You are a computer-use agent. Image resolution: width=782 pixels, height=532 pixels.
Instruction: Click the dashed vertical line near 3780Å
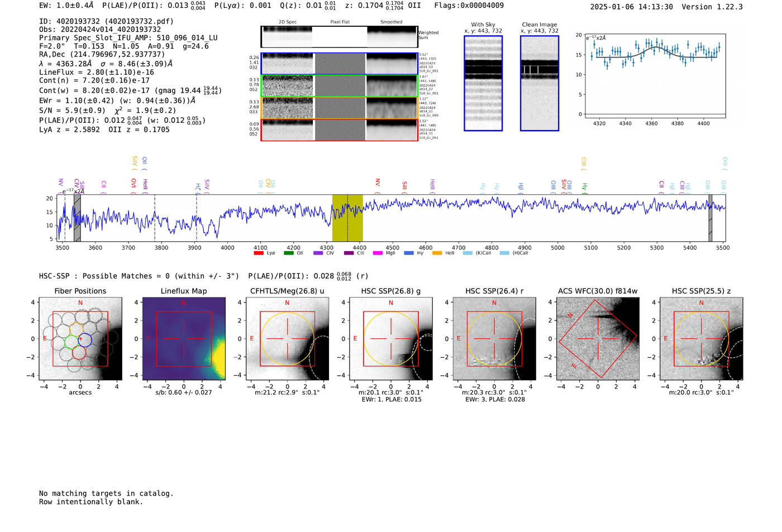coord(155,218)
